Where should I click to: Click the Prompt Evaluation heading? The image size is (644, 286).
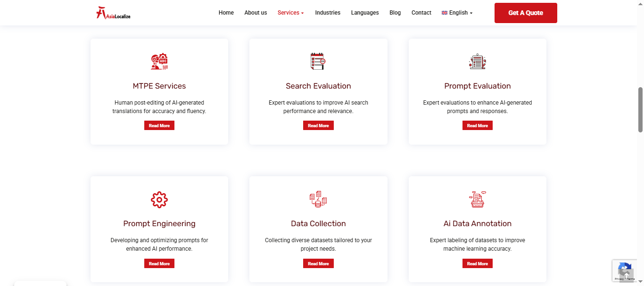click(x=478, y=86)
